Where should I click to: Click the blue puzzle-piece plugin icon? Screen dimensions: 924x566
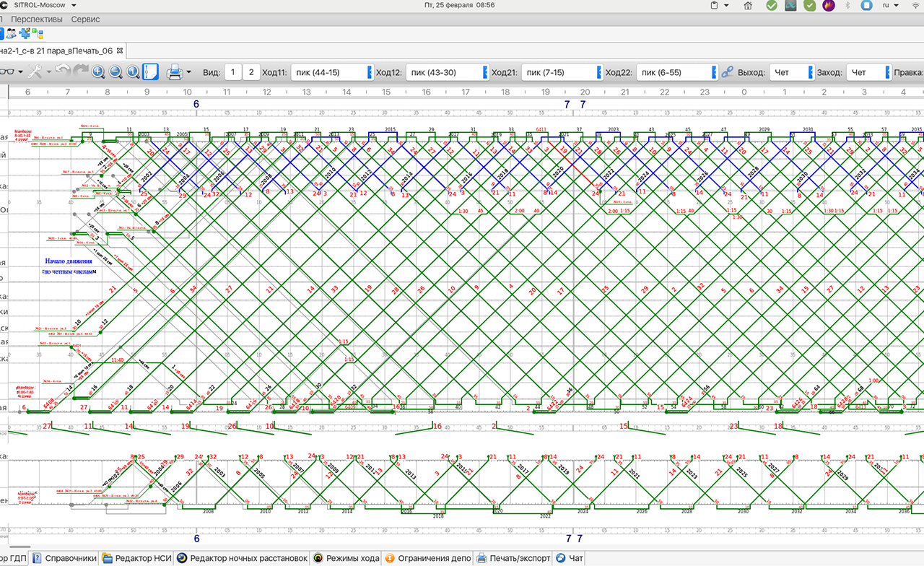[24, 33]
